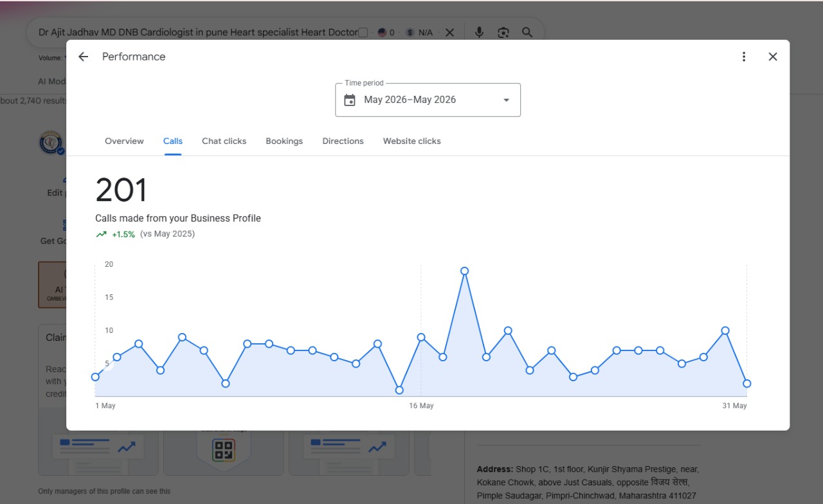Viewport: 823px width, 504px height.
Task: View the Website clicks tab
Action: pyautogui.click(x=411, y=141)
